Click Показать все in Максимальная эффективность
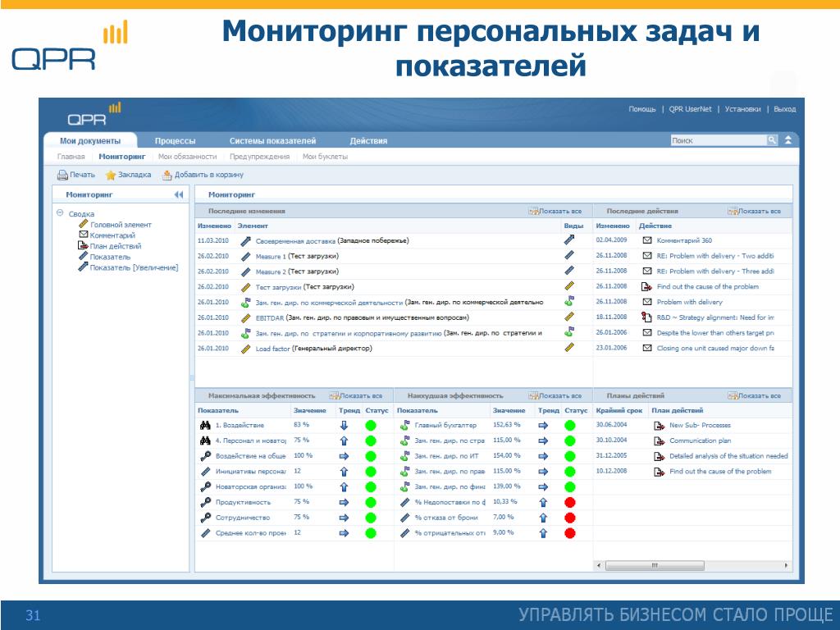The width and height of the screenshot is (840, 630). tap(356, 396)
